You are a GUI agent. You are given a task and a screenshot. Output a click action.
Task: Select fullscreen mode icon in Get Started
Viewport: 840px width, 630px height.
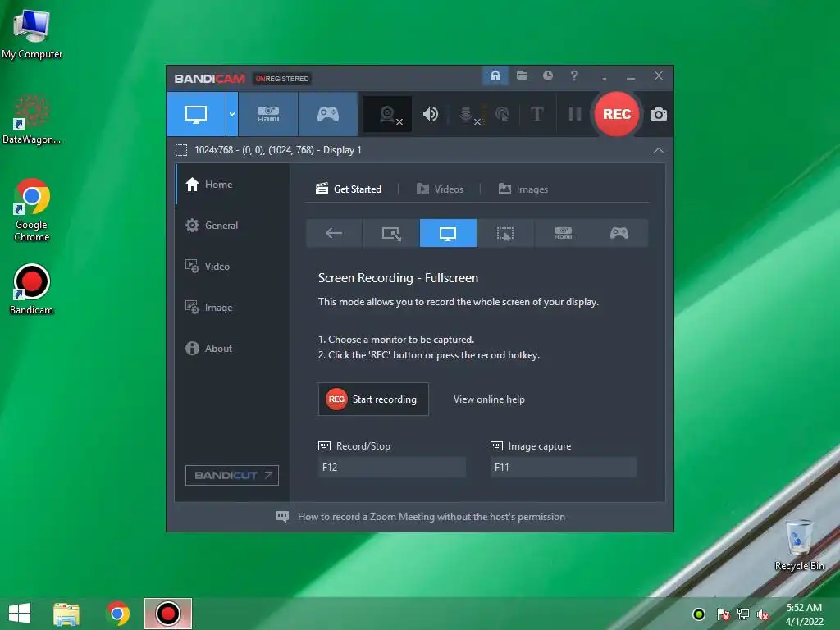tap(448, 233)
